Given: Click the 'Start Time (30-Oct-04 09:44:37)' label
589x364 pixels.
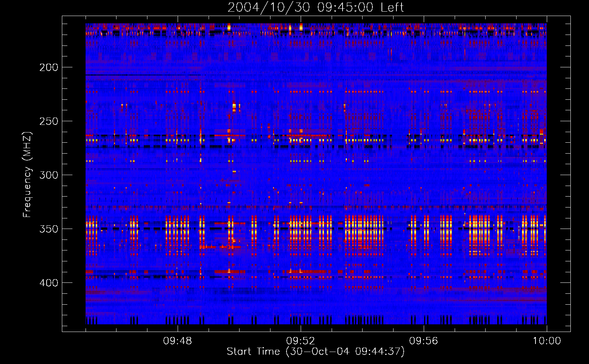Looking at the screenshot, I should pos(316,352).
